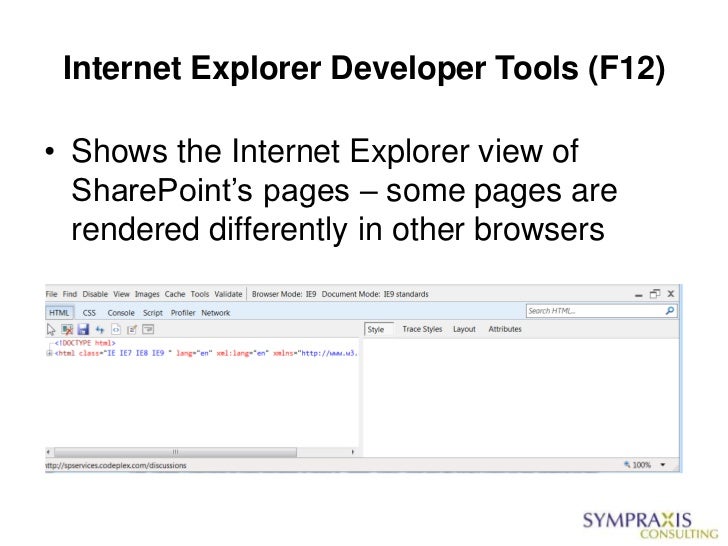Expand the html element tree node
This screenshot has width=728, height=546.
click(49, 353)
